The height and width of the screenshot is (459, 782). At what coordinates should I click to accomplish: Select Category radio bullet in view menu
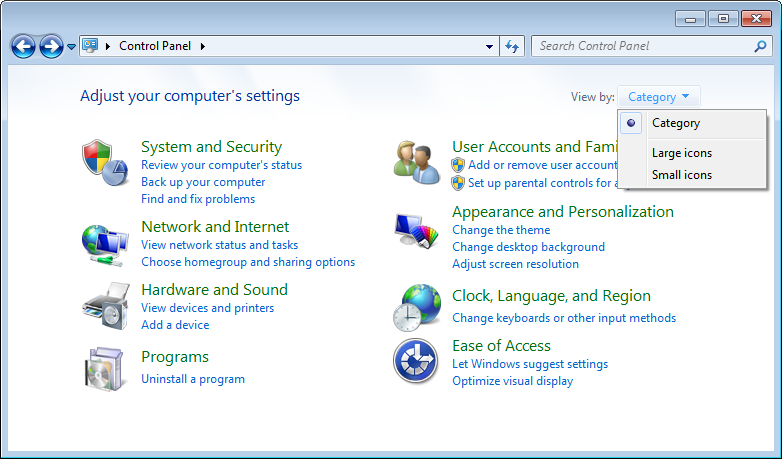click(x=631, y=123)
